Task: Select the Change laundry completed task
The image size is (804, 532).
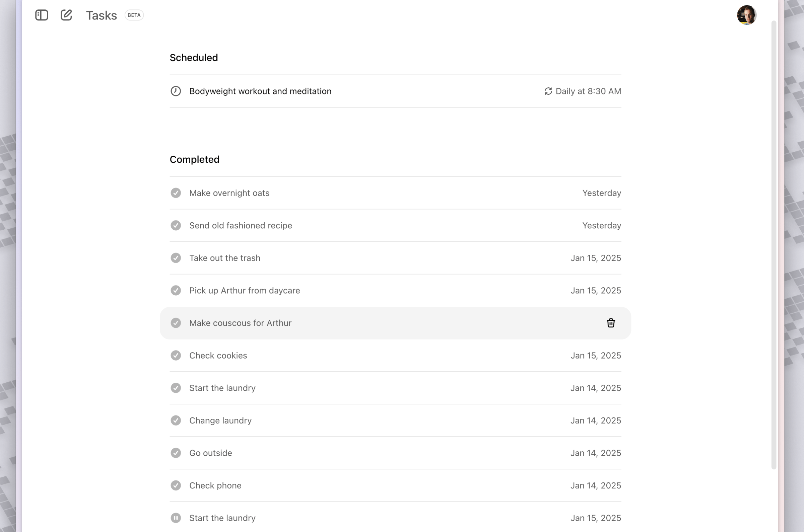Action: click(220, 421)
